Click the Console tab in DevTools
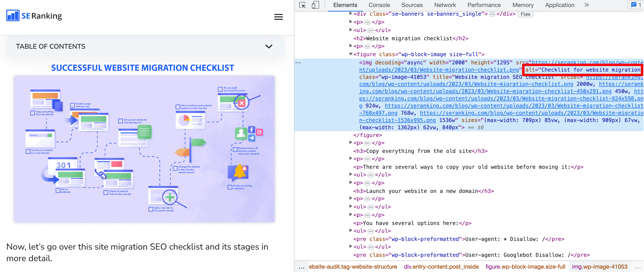Image resolution: width=644 pixels, height=272 pixels. coord(378,5)
